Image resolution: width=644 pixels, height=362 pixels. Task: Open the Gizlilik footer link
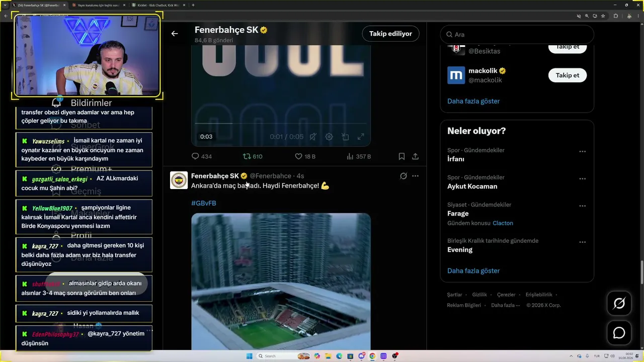[479, 295]
